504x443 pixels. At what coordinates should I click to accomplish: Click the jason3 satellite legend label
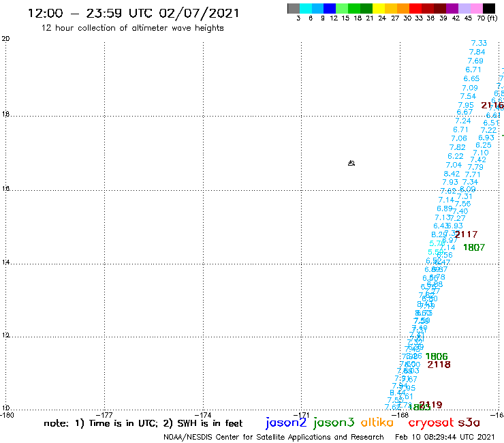(x=334, y=423)
